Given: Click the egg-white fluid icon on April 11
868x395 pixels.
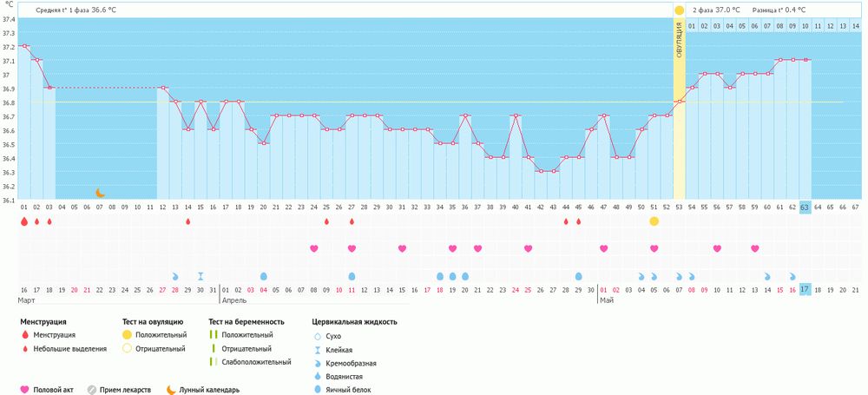Looking at the screenshot, I should tap(352, 276).
